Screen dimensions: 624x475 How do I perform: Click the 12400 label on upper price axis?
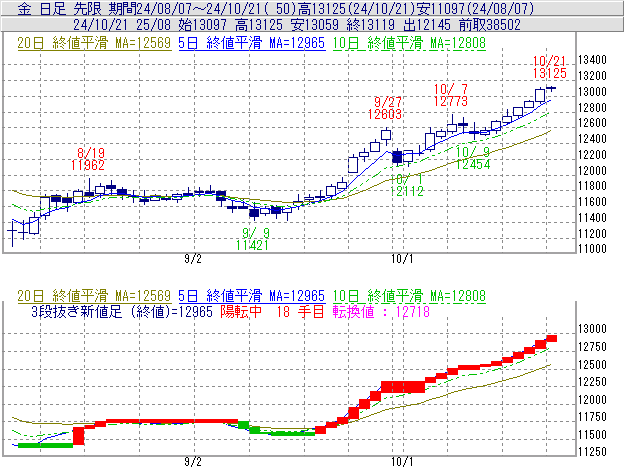(x=592, y=138)
